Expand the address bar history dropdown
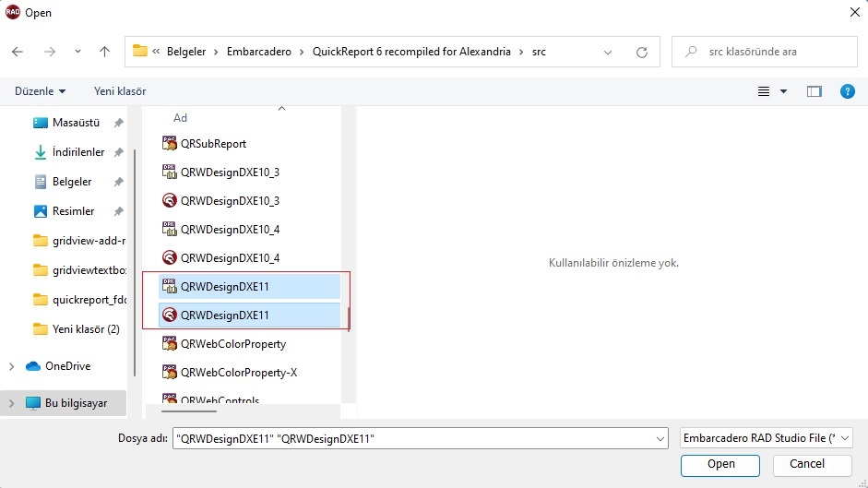 [608, 52]
